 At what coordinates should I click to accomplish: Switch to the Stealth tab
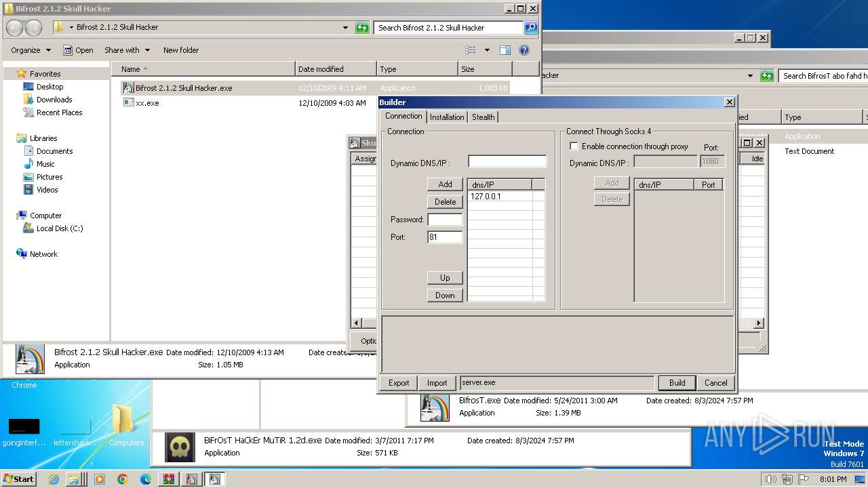coord(483,117)
